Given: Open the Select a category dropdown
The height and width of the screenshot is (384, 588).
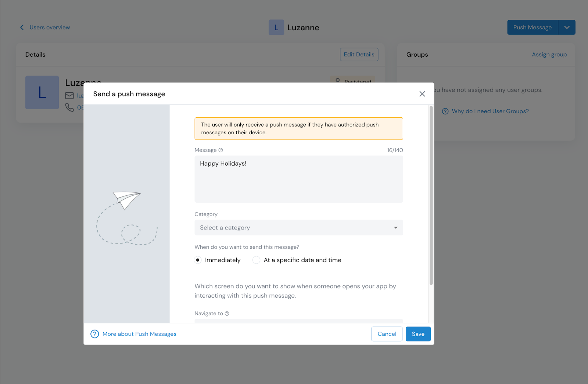Looking at the screenshot, I should [x=298, y=228].
